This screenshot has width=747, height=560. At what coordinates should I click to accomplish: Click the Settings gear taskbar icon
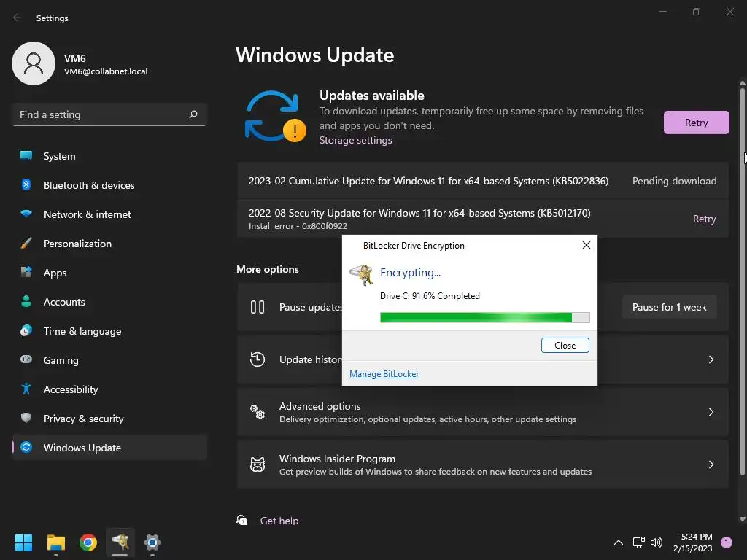(152, 542)
